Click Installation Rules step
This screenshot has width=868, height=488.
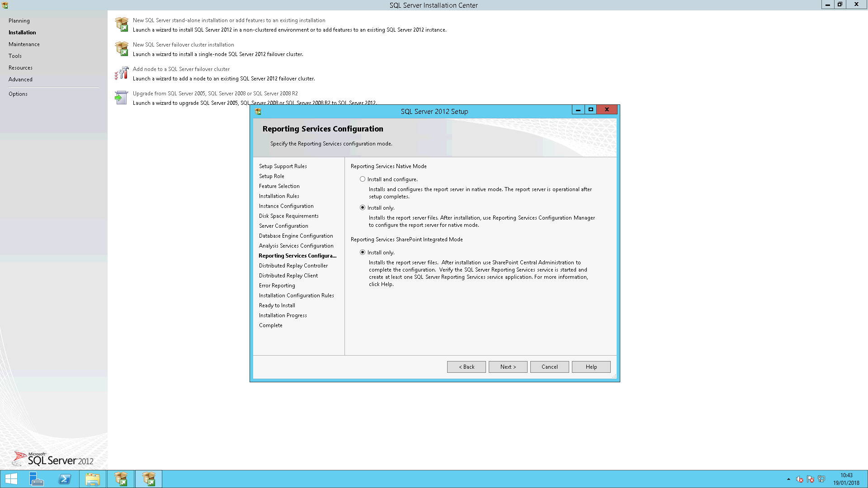pyautogui.click(x=279, y=196)
